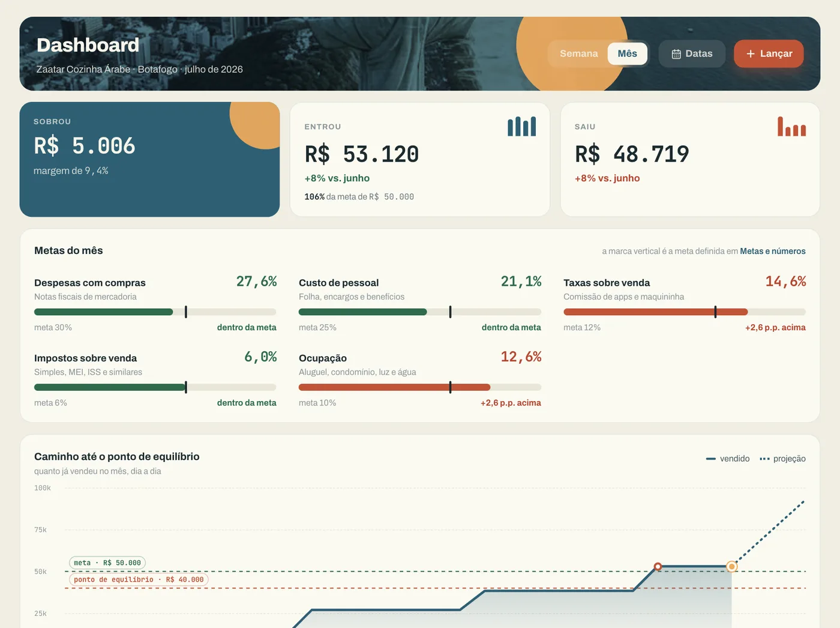840x628 pixels.
Task: Click the 'meta 10%' label
Action: [x=317, y=403]
